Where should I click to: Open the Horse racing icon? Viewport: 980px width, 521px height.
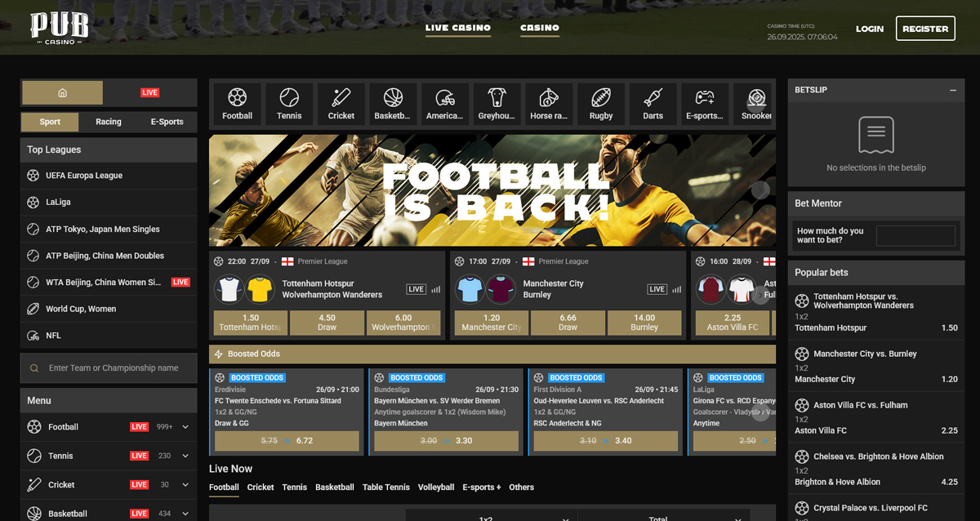coord(549,105)
